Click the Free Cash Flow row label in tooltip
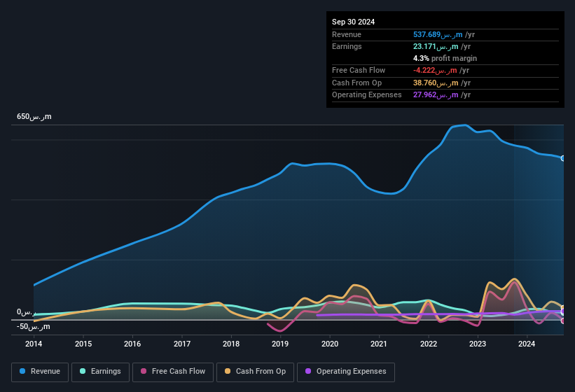The image size is (575, 392). pyautogui.click(x=359, y=70)
